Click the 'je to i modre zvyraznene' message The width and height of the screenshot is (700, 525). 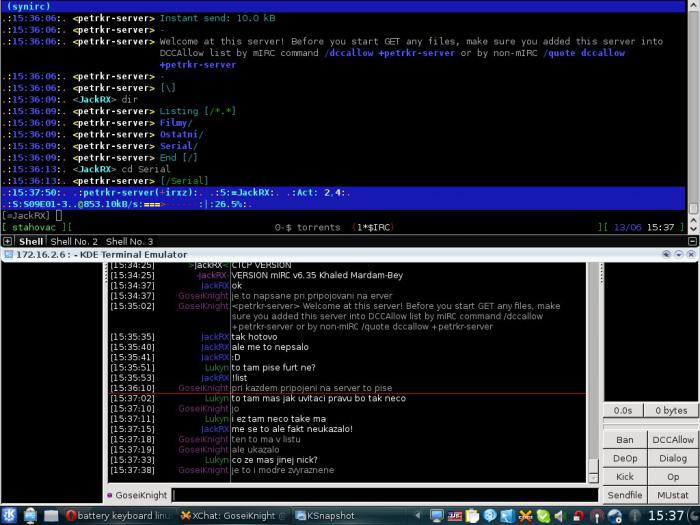[x=283, y=470]
